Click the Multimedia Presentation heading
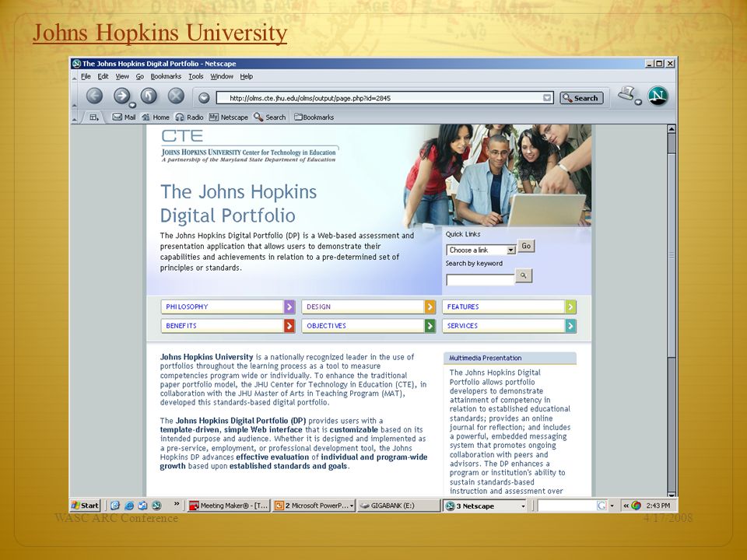The height and width of the screenshot is (560, 747). tap(486, 358)
